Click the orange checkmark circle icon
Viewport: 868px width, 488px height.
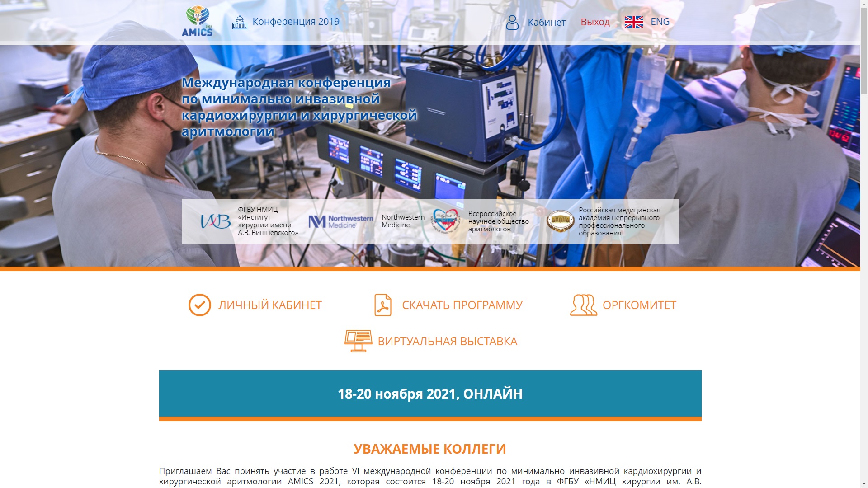199,305
